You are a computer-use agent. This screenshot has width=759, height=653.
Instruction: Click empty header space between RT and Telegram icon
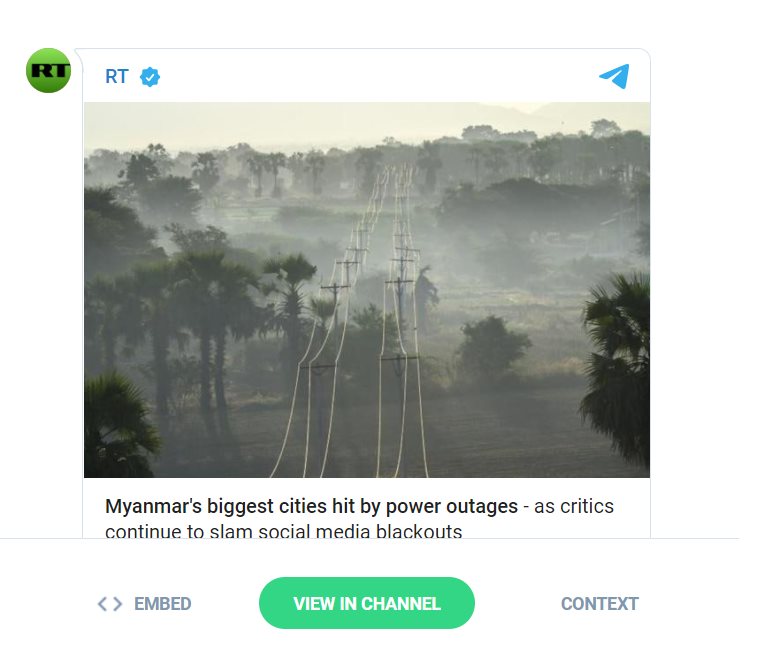click(380, 76)
